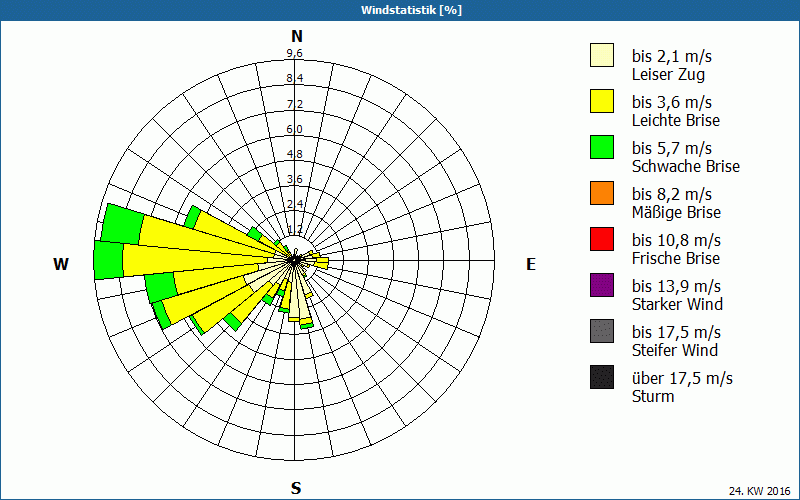This screenshot has height=500, width=800.
Task: Click the pale yellow 'bis 2,1 m/s' swatch
Action: point(602,55)
